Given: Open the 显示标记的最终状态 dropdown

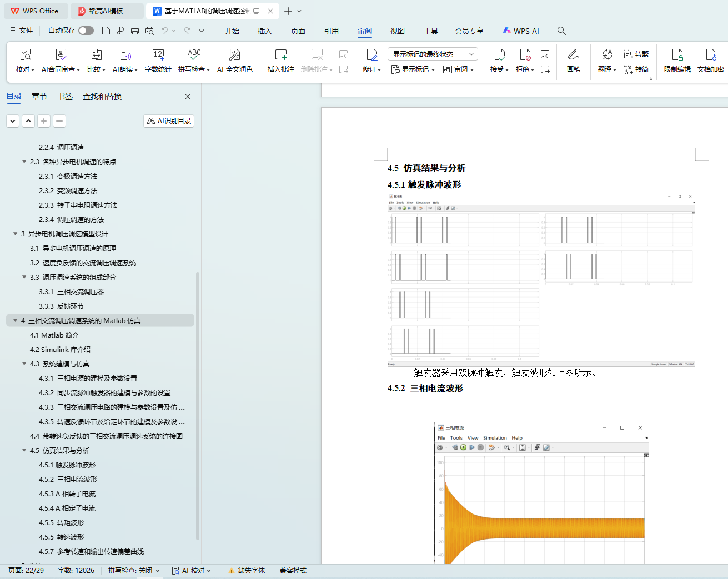Looking at the screenshot, I should 433,54.
